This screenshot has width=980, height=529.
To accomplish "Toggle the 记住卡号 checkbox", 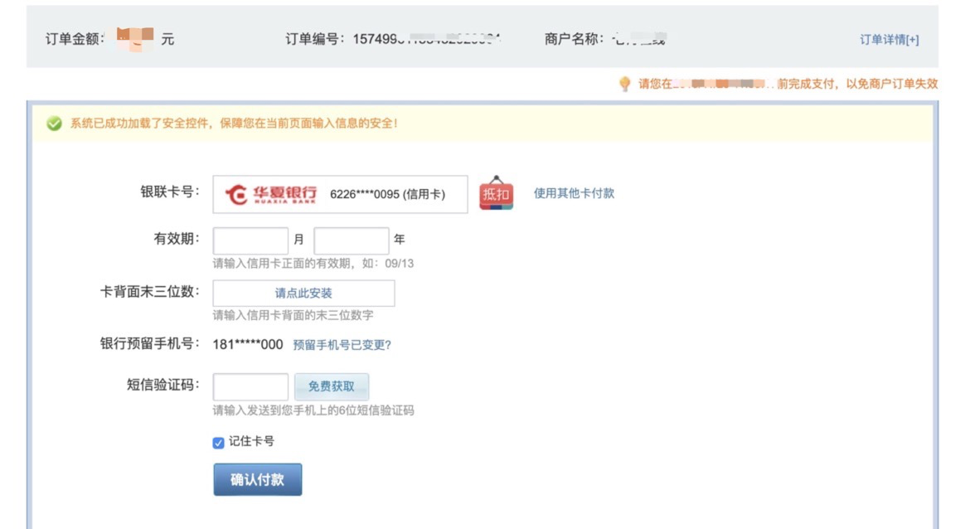I will 218,443.
